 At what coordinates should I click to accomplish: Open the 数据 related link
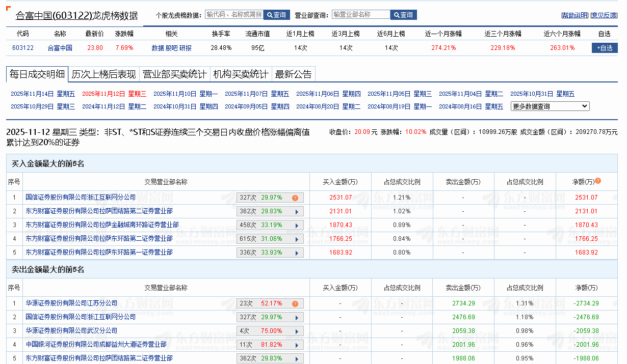tap(158, 48)
